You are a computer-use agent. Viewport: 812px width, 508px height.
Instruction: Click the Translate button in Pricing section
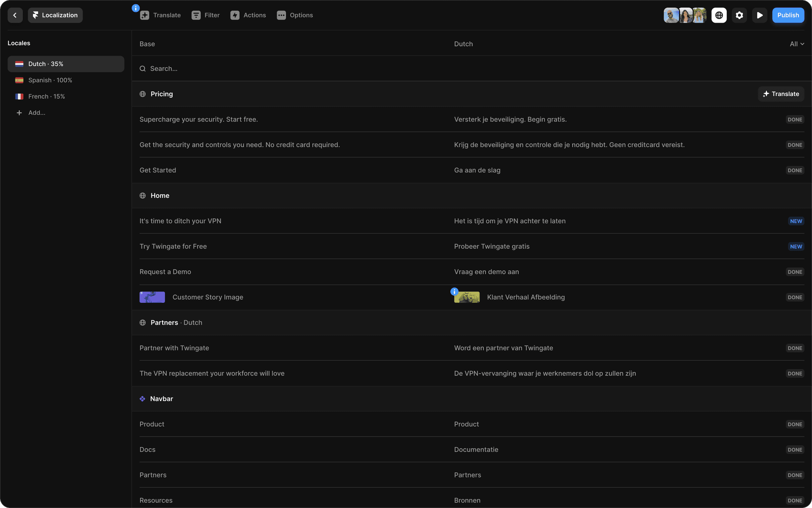(x=781, y=94)
